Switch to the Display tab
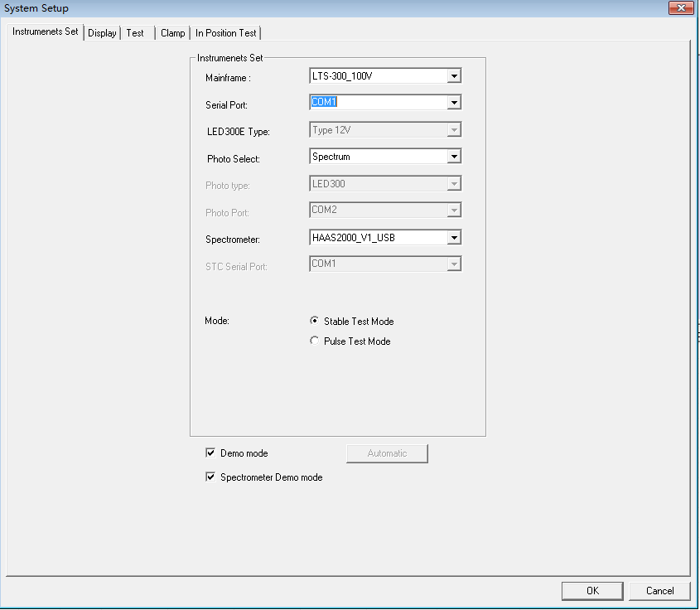This screenshot has width=700, height=610. pos(102,33)
